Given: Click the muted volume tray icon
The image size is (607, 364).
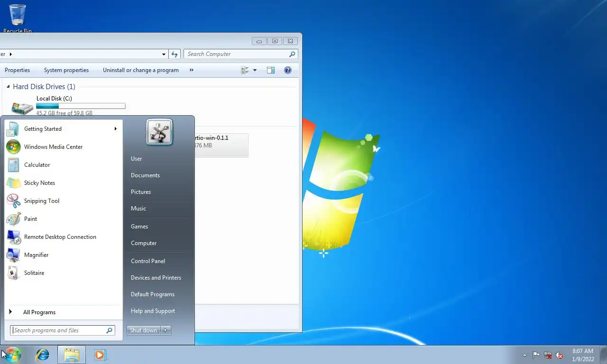Looking at the screenshot, I should (x=559, y=355).
